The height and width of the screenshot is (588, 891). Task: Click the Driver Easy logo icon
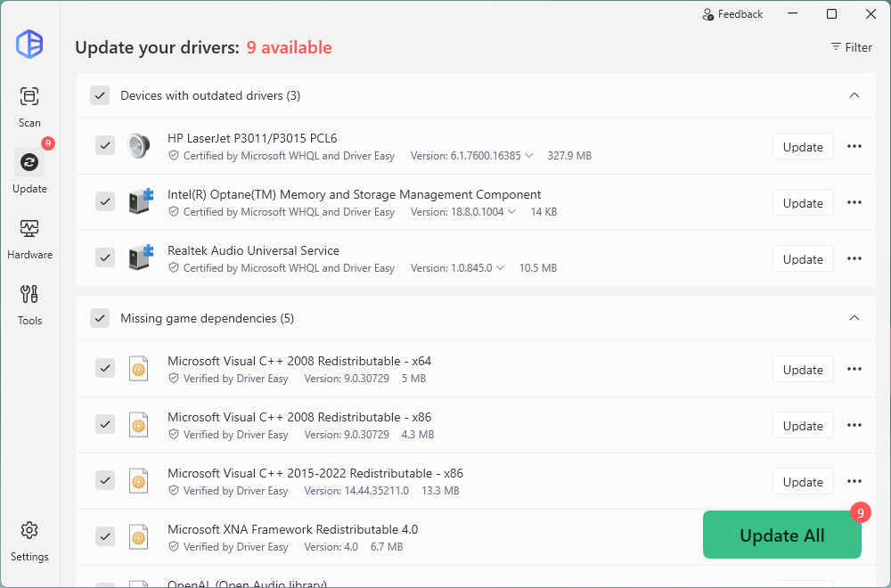pos(29,44)
